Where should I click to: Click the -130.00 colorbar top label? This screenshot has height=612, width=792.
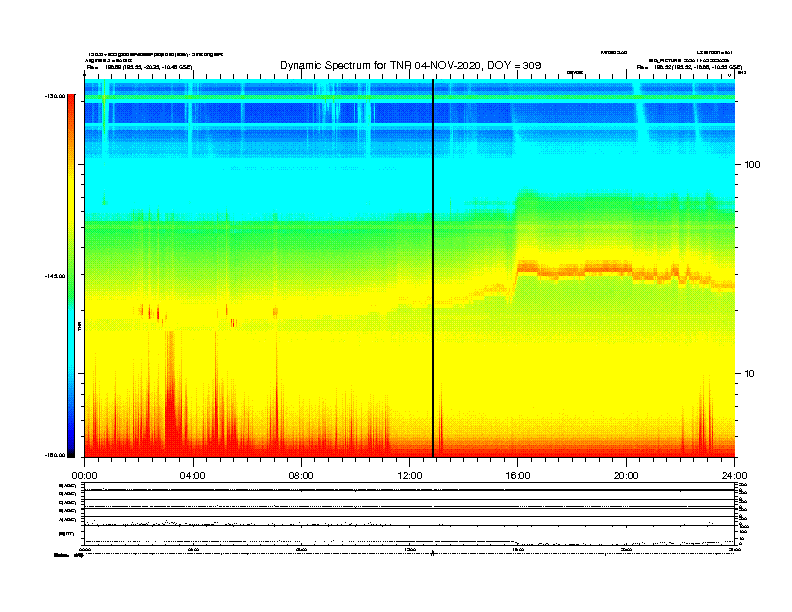[x=55, y=96]
